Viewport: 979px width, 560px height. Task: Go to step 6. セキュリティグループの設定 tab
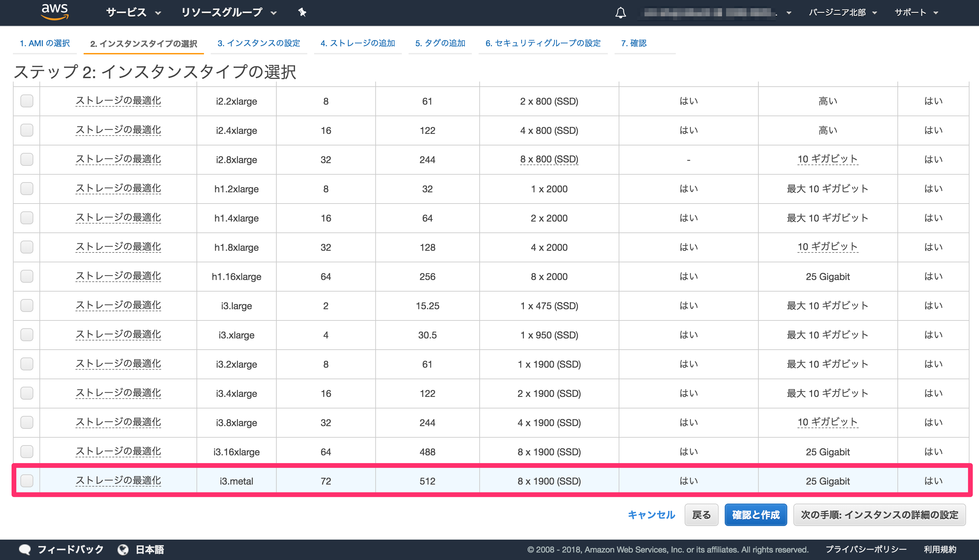click(543, 43)
